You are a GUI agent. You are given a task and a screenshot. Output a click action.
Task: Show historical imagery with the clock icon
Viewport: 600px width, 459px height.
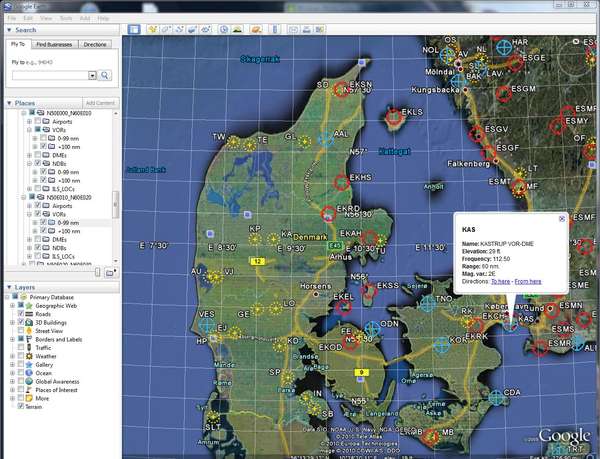pos(224,29)
